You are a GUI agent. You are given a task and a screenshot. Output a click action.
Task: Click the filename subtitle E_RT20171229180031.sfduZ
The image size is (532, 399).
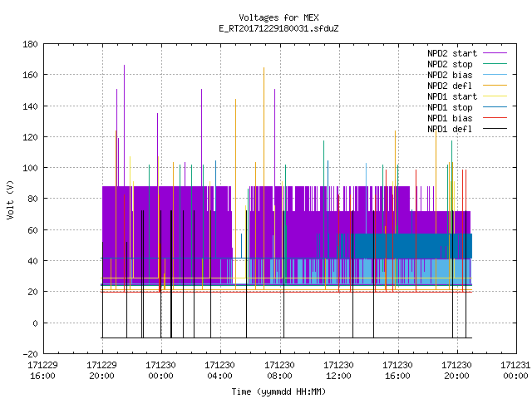click(278, 28)
